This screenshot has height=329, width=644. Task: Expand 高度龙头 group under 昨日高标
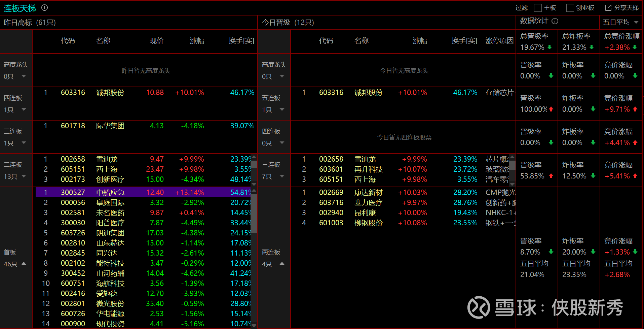24,76
